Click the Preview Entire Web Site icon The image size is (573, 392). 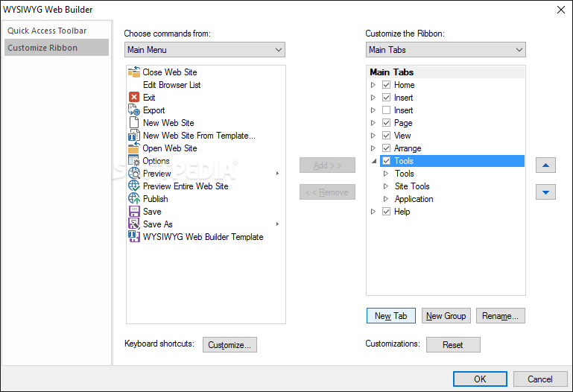(x=134, y=186)
